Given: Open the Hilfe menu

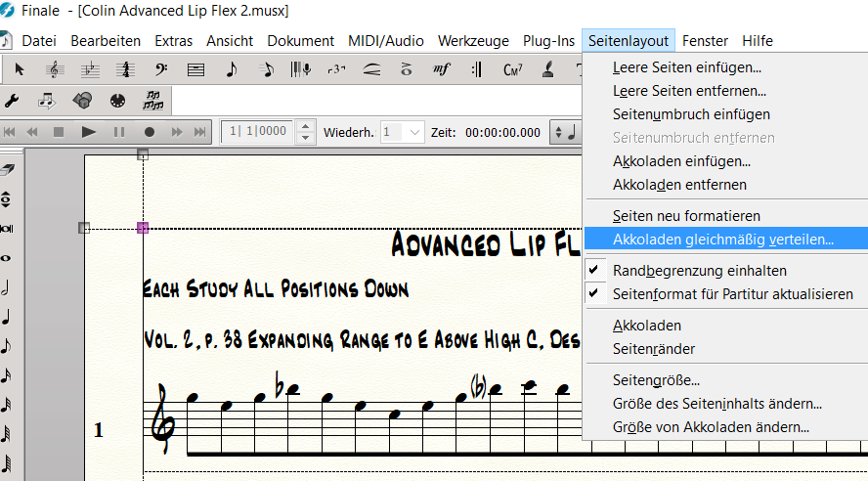Looking at the screenshot, I should click(x=758, y=41).
